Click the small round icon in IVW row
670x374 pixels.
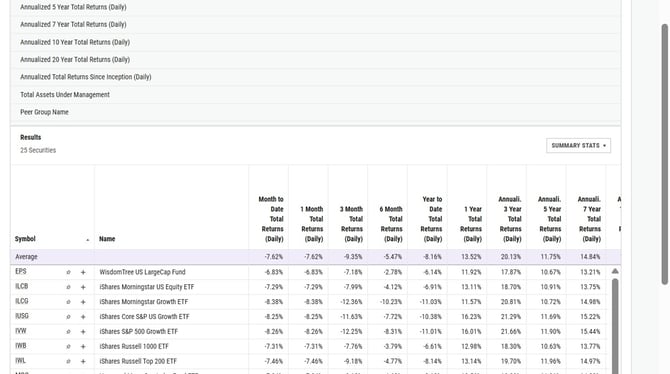point(68,332)
